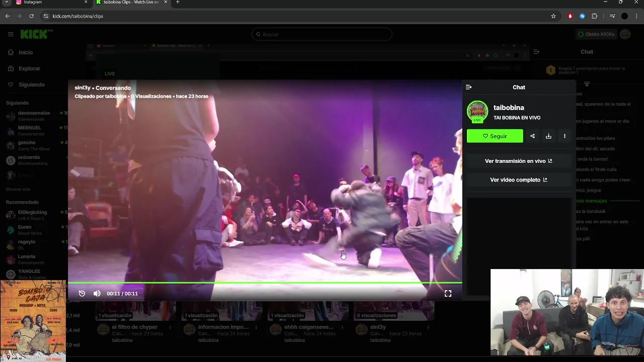Screen dimensions: 644x362
Task: Click the Obtén KICKs button
Action: pos(597,34)
